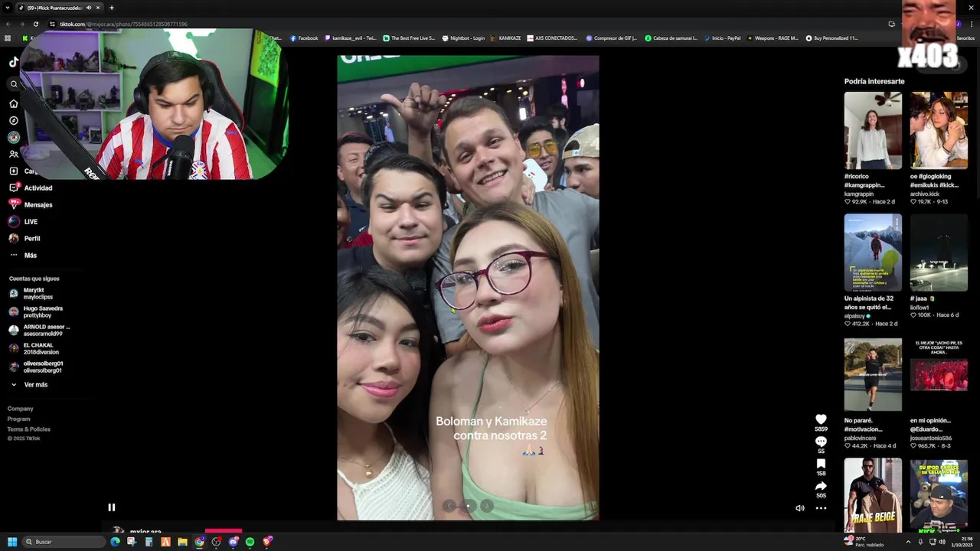This screenshot has height=551, width=980.
Task: Click the Upload plus icon in sidebar
Action: tap(14, 171)
